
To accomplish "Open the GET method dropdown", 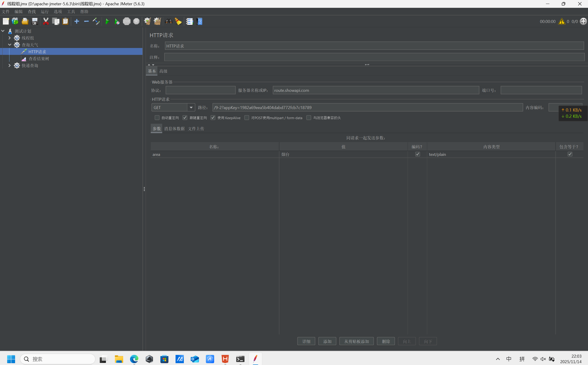I will [x=191, y=107].
